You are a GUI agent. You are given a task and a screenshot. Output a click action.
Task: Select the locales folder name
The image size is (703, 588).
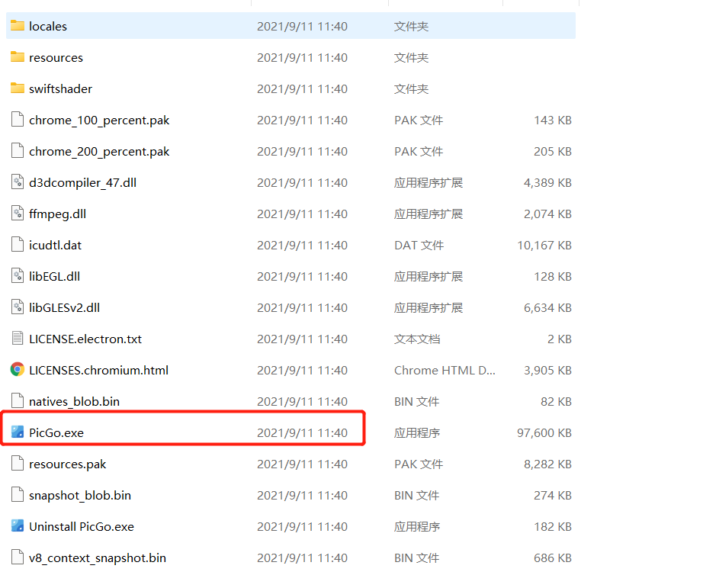coord(48,27)
